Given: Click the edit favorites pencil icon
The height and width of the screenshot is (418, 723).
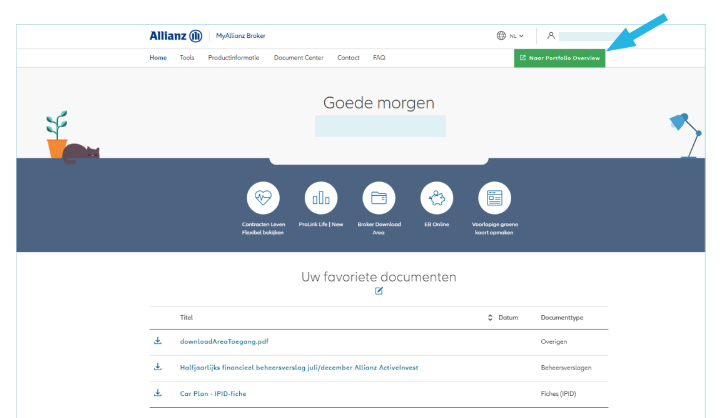Looking at the screenshot, I should click(379, 291).
